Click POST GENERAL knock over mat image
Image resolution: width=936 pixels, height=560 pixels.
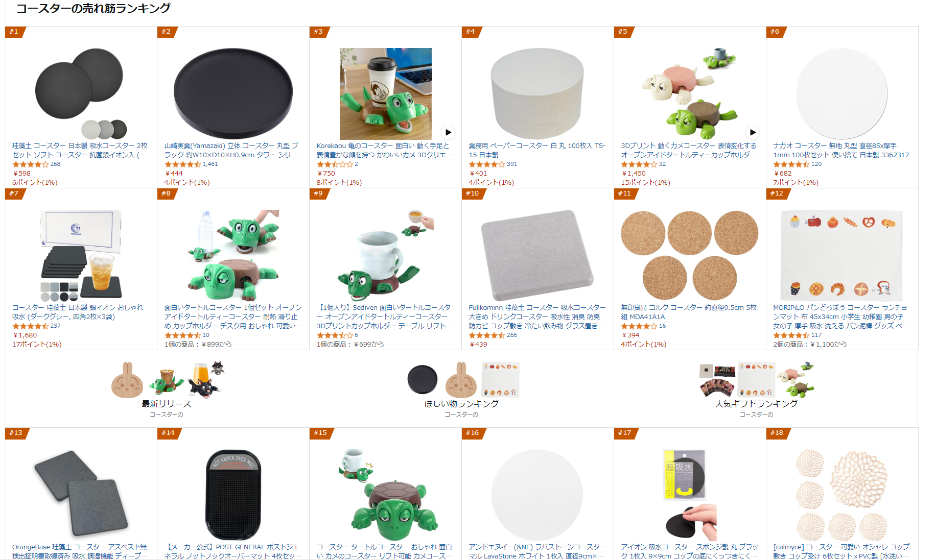tap(233, 495)
